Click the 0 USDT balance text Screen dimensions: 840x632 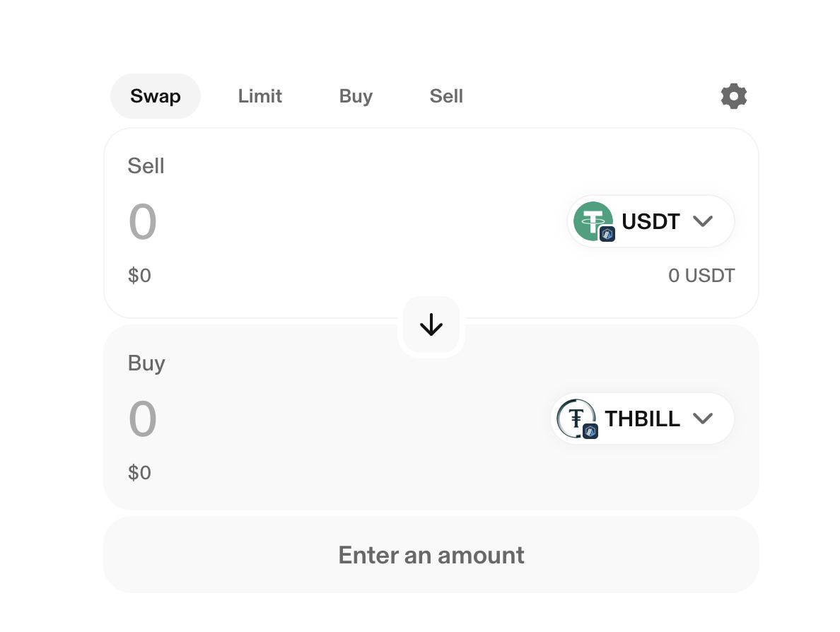701,276
